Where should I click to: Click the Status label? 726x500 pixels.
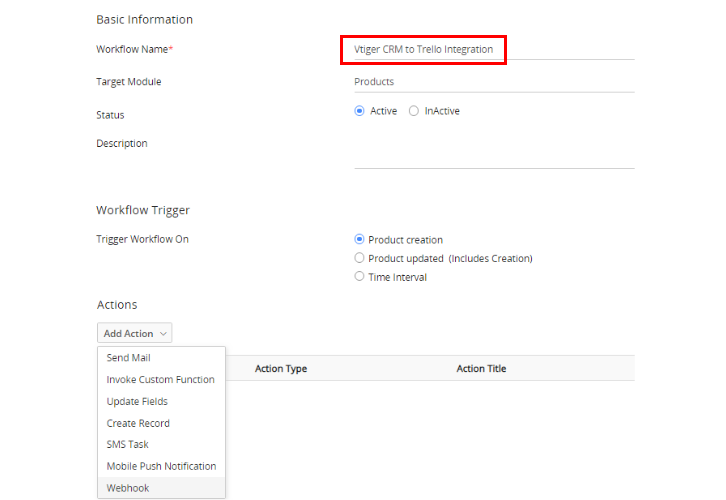tap(110, 115)
